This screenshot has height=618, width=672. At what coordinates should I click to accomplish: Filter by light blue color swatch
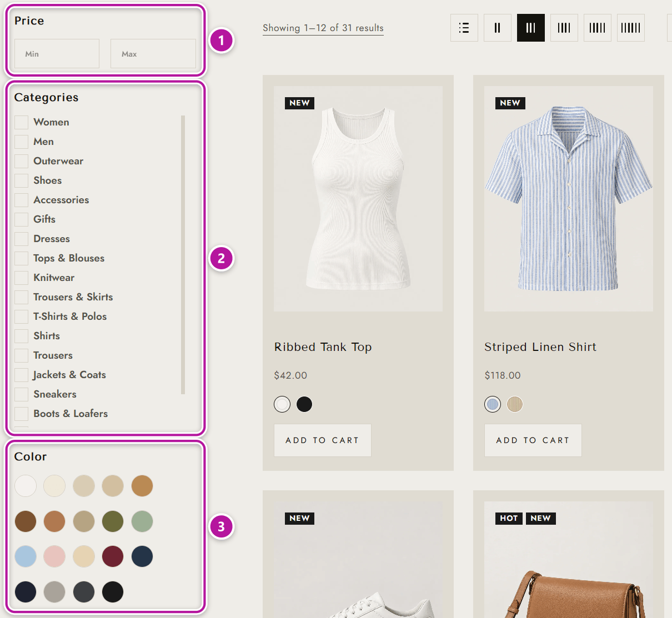[26, 556]
